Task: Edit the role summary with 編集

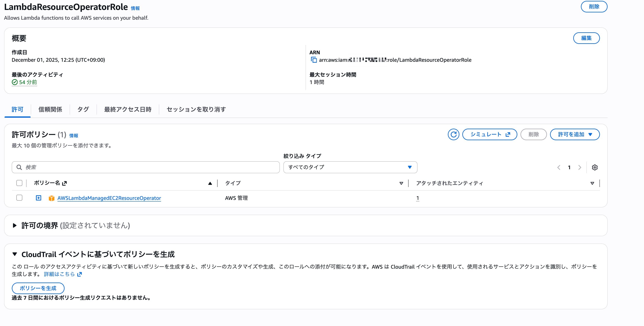Action: [586, 38]
